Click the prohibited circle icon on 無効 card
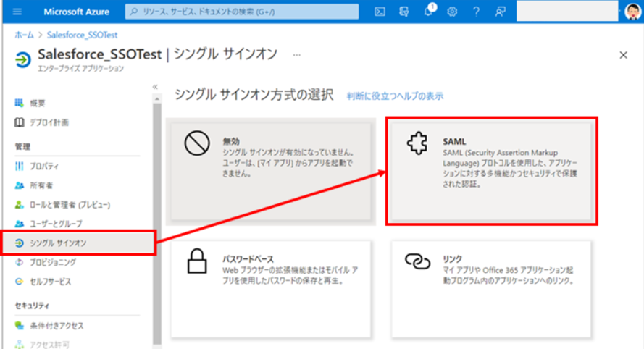Viewport: 644px width, 349px height. pyautogui.click(x=197, y=143)
